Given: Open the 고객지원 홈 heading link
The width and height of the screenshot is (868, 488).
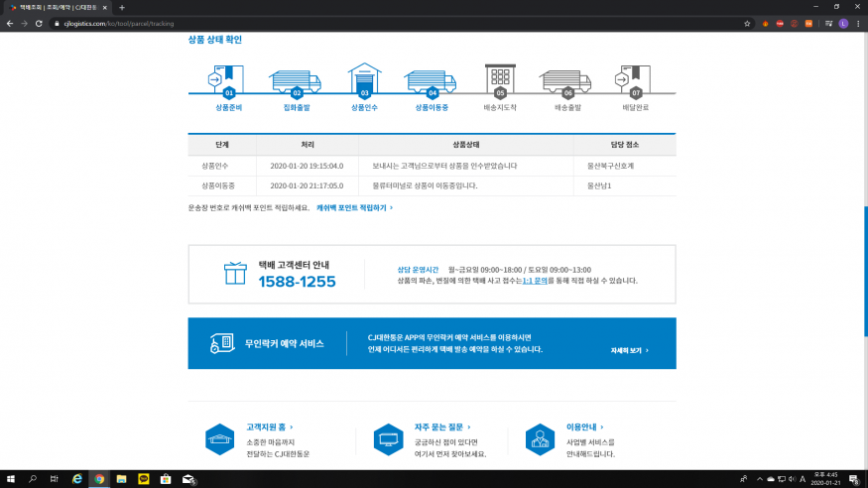Looking at the screenshot, I should [269, 427].
